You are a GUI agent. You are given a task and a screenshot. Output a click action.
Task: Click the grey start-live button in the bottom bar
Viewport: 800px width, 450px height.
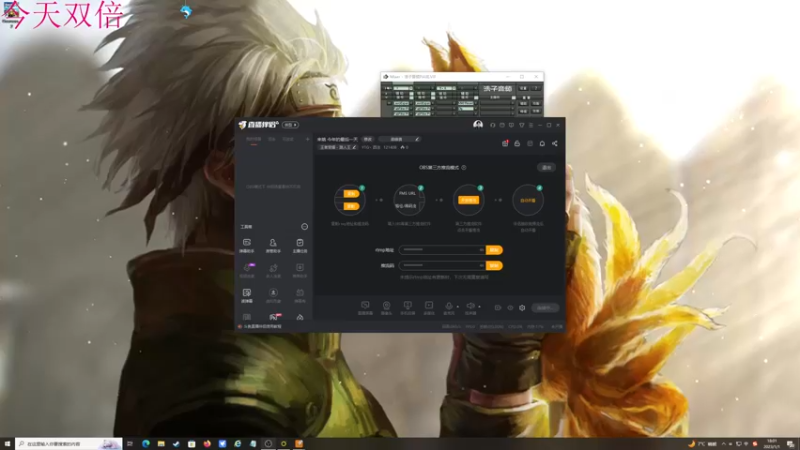coord(545,308)
